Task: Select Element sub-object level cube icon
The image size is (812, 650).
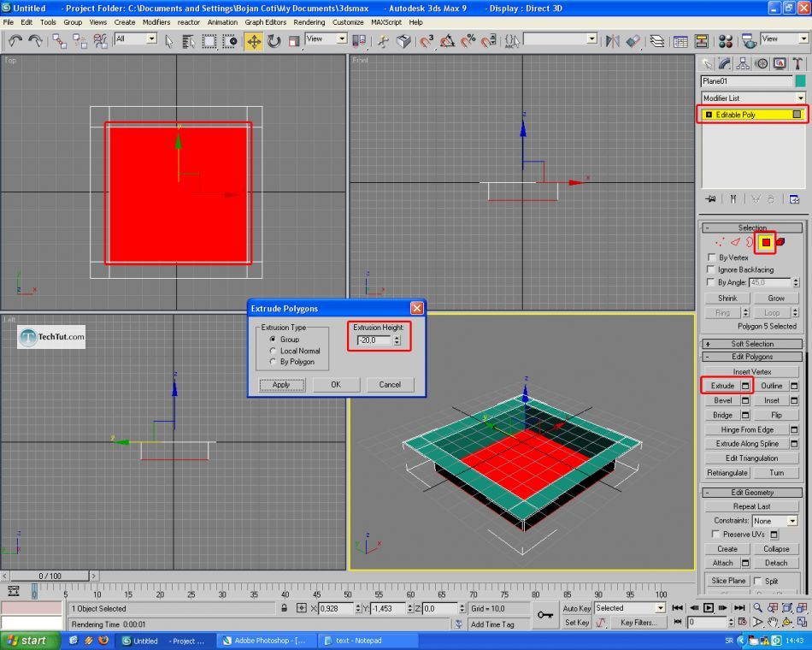Action: 780,242
